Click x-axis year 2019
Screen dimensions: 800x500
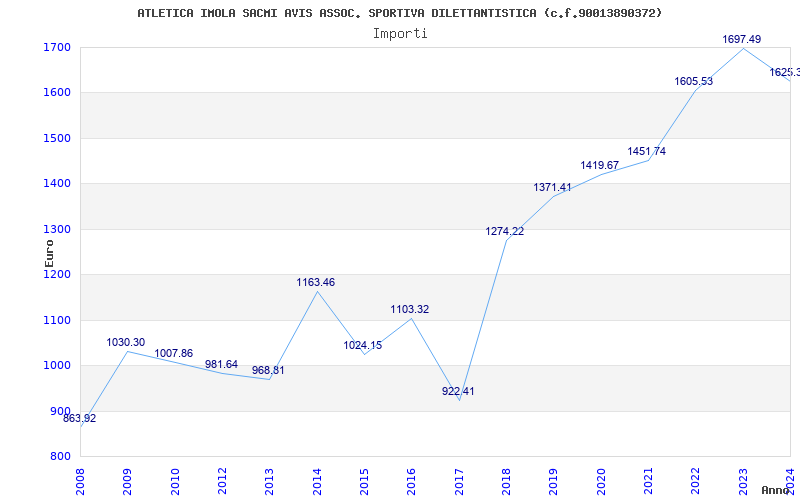[554, 482]
